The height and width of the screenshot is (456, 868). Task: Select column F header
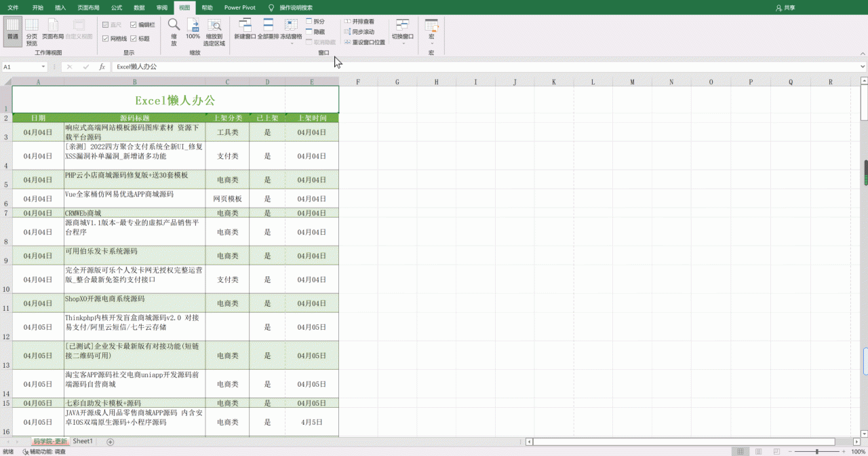click(358, 82)
